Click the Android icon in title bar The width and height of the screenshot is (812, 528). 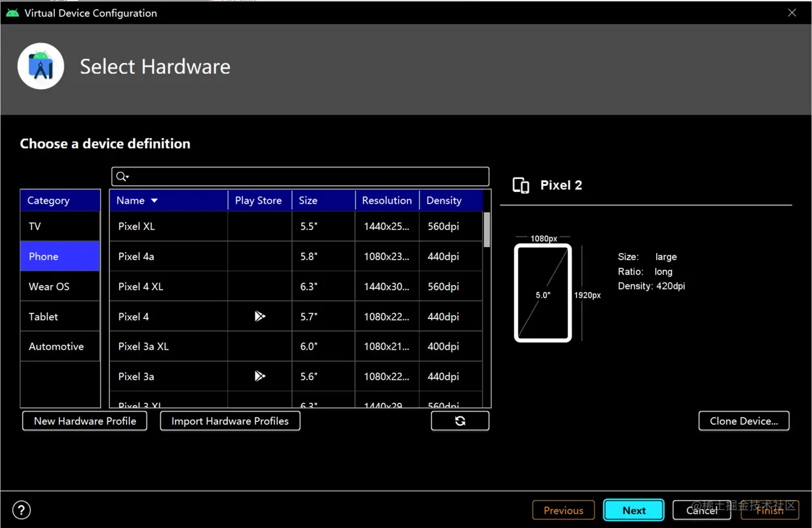click(x=12, y=12)
